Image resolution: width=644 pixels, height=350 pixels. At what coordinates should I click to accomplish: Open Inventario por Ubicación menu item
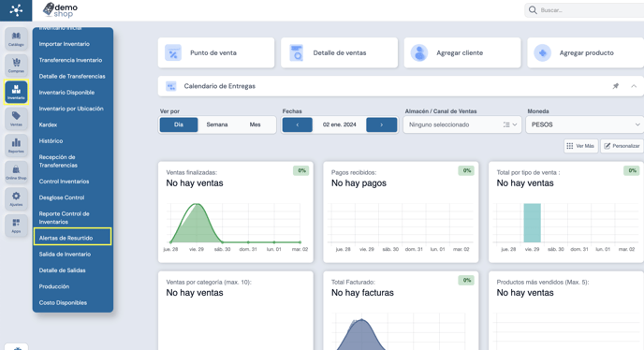coord(72,109)
